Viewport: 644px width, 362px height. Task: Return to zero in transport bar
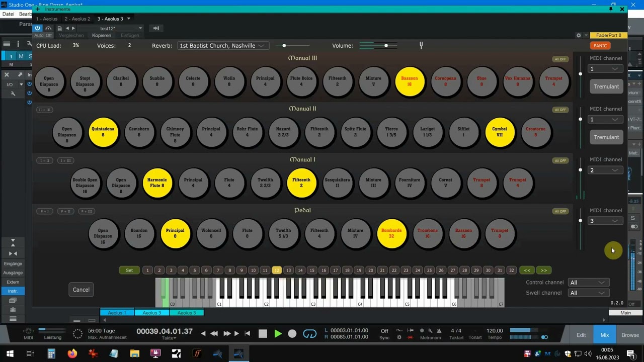(247, 333)
